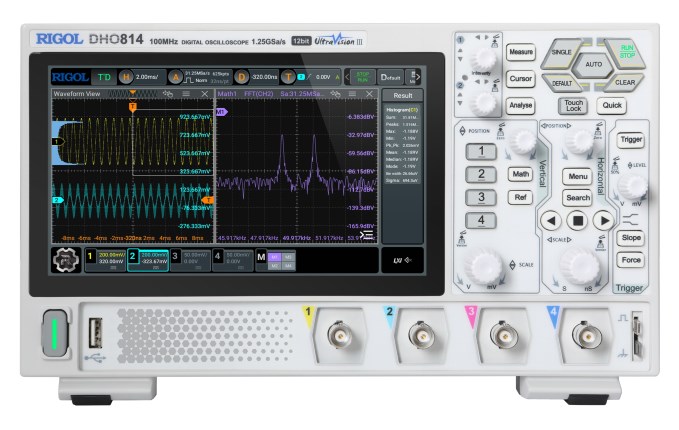Expand top bar with right chevron arrow

coord(418,78)
